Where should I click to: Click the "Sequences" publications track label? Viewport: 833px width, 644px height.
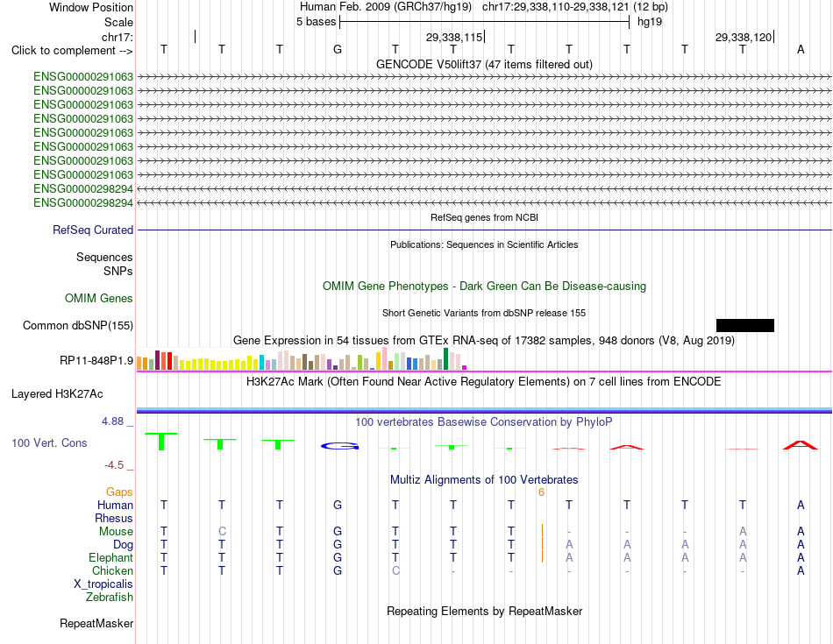click(104, 257)
